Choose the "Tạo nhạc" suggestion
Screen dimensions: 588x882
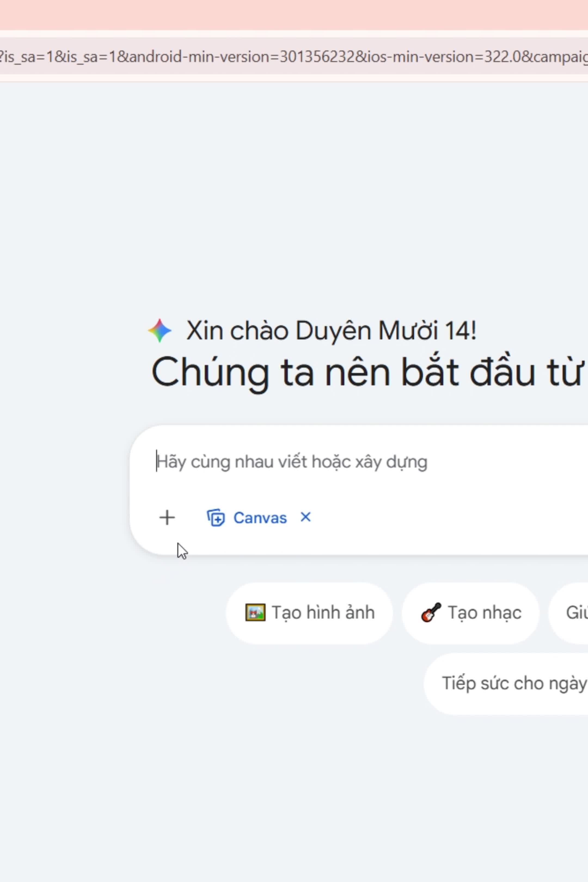tap(471, 613)
